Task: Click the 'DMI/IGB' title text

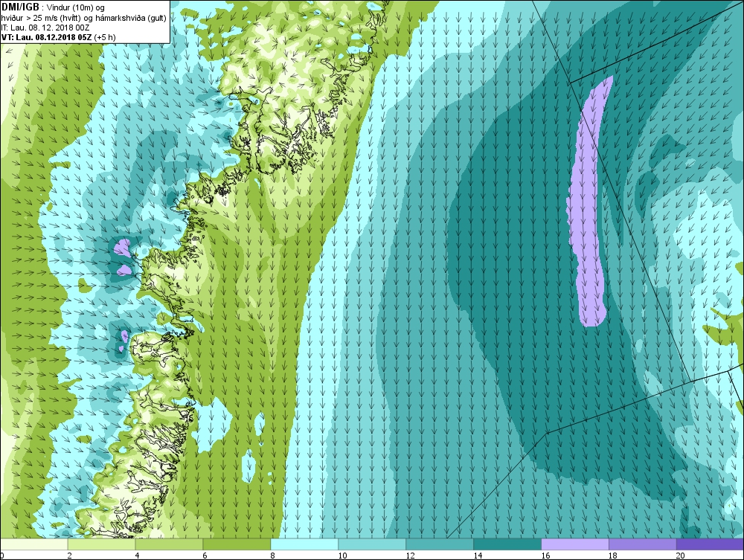Action: click(21, 7)
